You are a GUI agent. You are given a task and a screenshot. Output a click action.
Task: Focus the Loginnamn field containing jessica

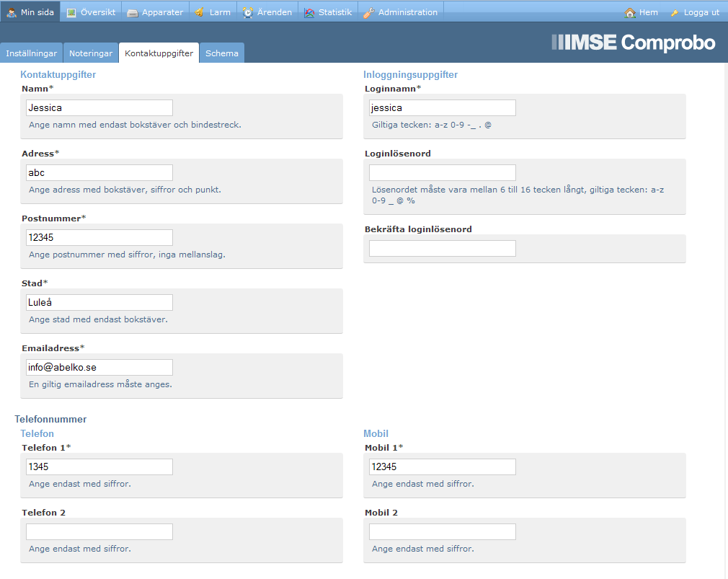443,107
